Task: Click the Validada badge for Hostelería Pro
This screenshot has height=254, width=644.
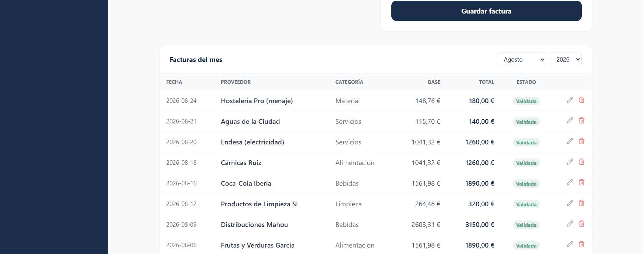Action: point(526,101)
